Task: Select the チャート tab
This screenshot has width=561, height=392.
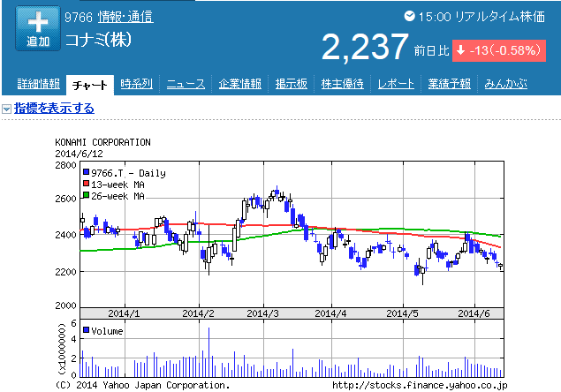Action: tap(90, 85)
